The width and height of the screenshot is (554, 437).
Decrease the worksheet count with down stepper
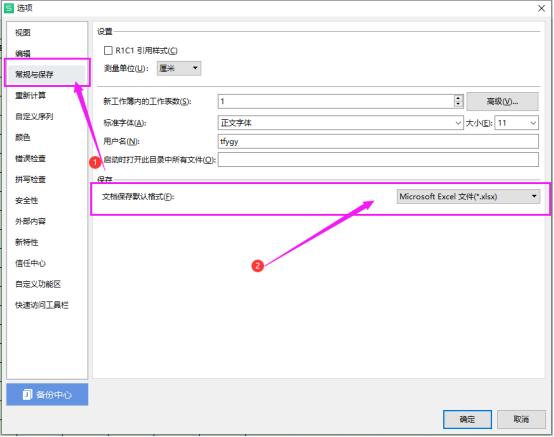tap(458, 105)
